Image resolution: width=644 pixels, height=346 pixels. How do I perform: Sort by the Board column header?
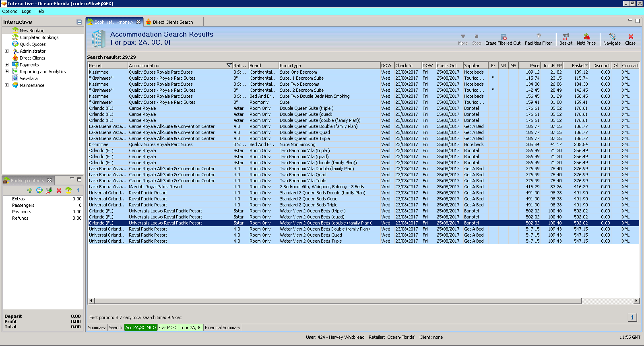coord(264,66)
